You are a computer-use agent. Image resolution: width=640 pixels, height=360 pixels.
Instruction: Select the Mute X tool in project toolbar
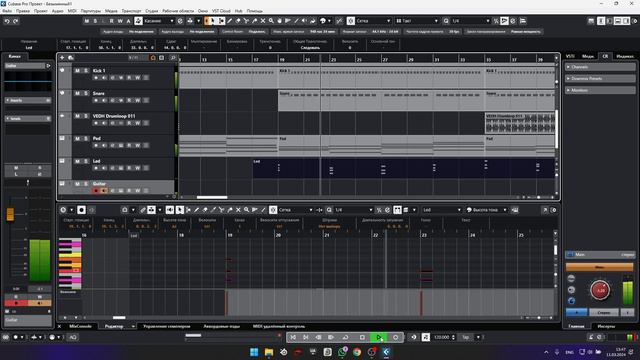263,21
